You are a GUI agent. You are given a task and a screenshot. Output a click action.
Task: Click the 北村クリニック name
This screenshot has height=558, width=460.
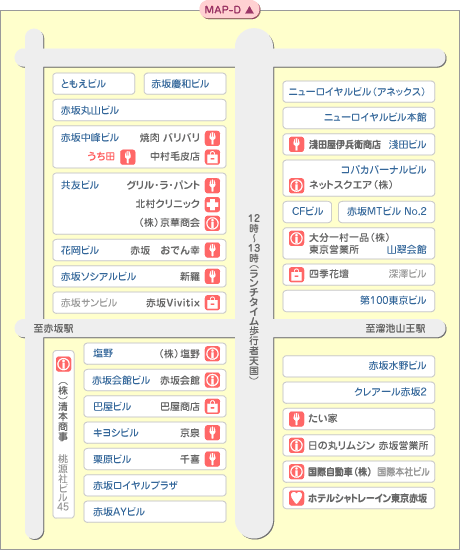click(x=168, y=204)
